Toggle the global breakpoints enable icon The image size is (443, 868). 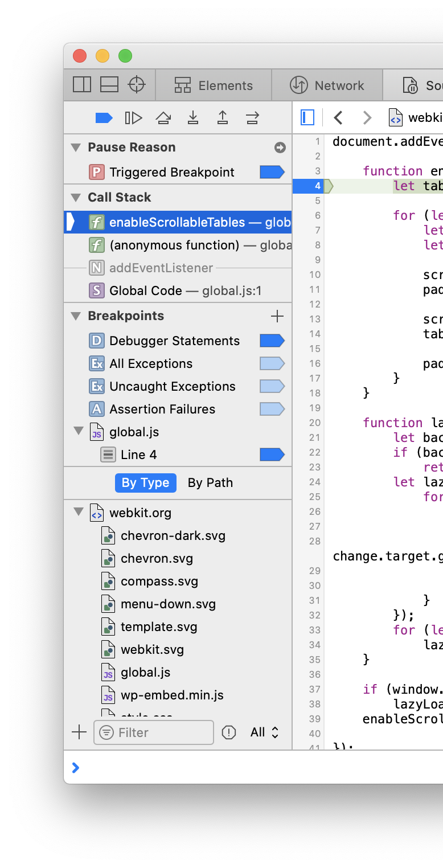[104, 118]
